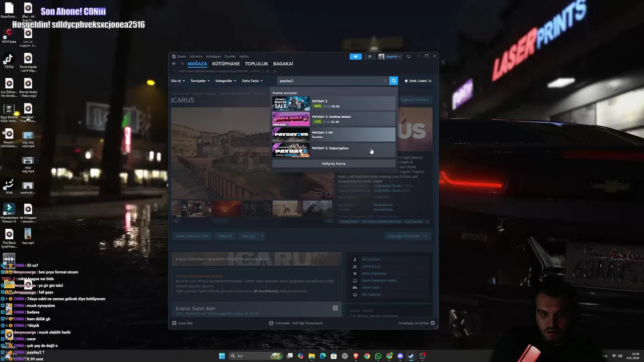
Task: Open File Explorer from the taskbar
Action: [x=311, y=356]
